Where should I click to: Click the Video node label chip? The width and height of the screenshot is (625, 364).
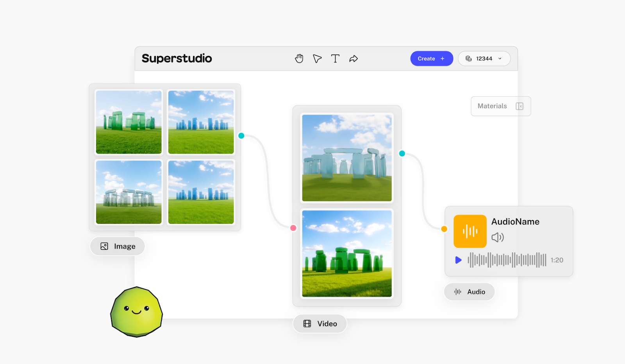tap(320, 324)
